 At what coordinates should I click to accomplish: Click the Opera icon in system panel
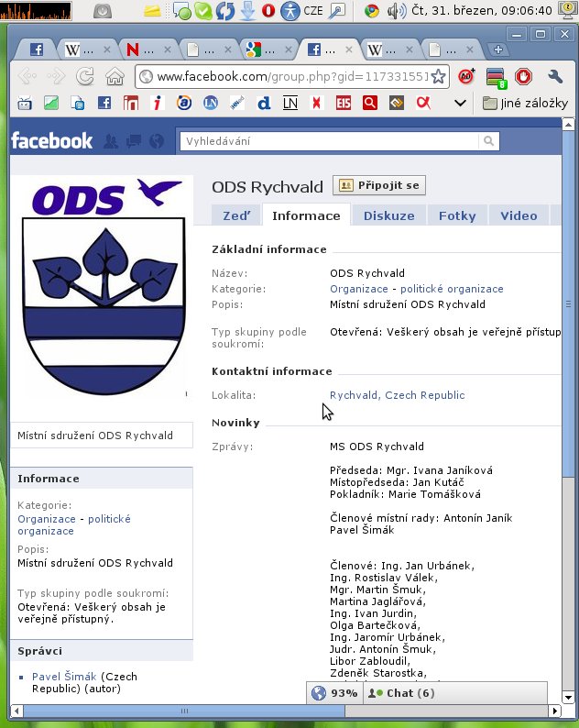point(268,10)
